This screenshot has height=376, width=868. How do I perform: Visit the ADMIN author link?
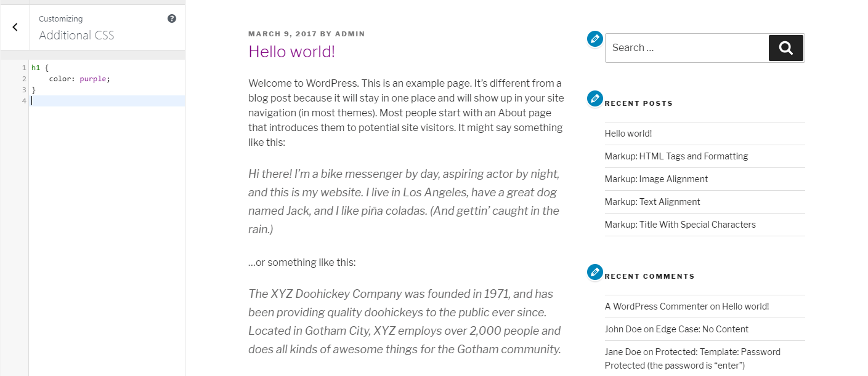[350, 33]
